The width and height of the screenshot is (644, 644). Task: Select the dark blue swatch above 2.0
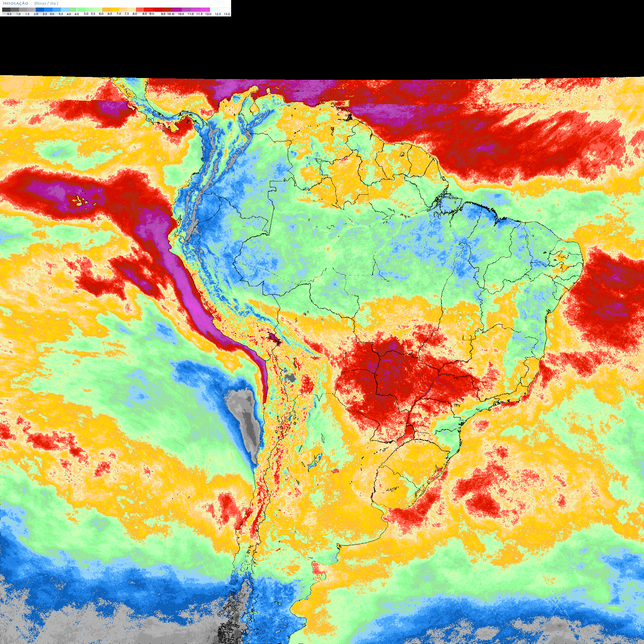(x=40, y=10)
